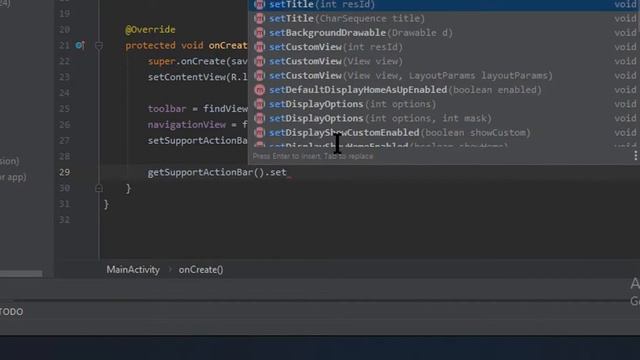Select setDisplayOptions(int options, int mask) suggestion
This screenshot has width=640, height=360.
click(444, 118)
